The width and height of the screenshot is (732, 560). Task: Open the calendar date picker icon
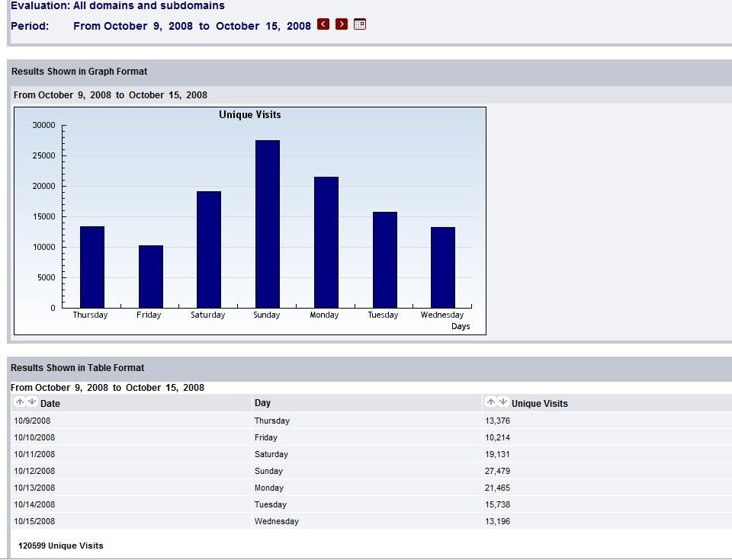360,24
